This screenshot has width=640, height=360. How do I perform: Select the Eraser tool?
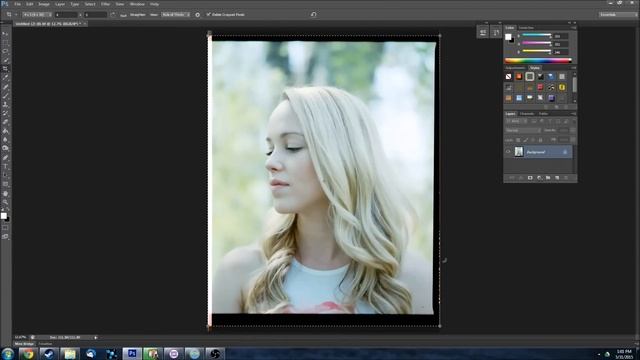[5, 122]
